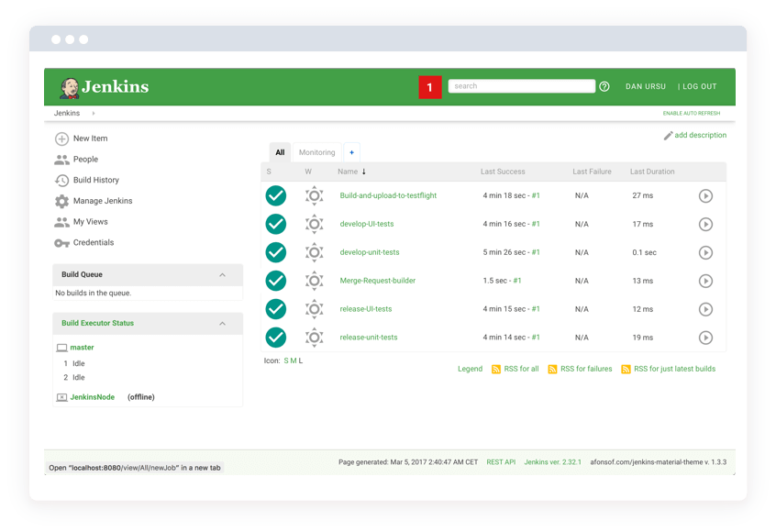
Task: Open the release-UI-tests job
Action: tap(365, 309)
